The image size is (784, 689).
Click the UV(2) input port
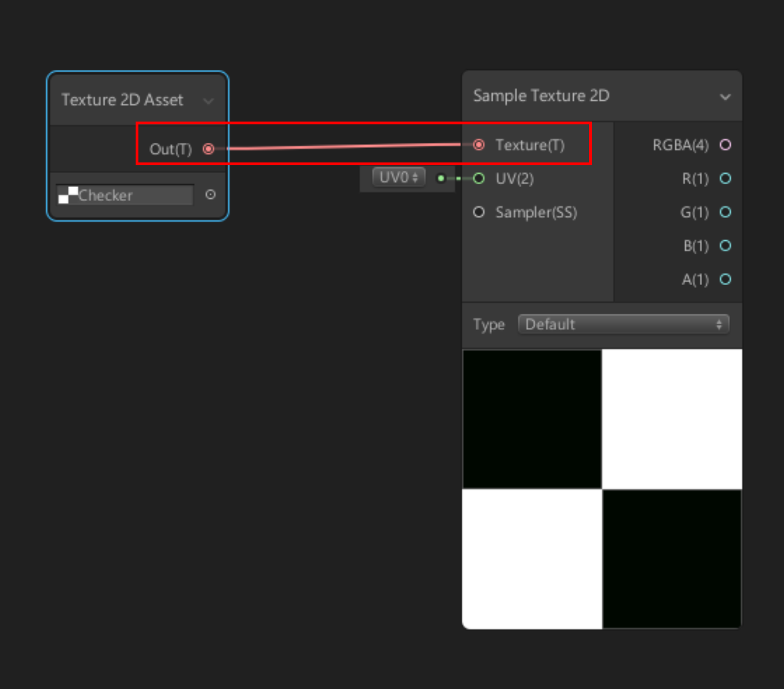pos(479,179)
